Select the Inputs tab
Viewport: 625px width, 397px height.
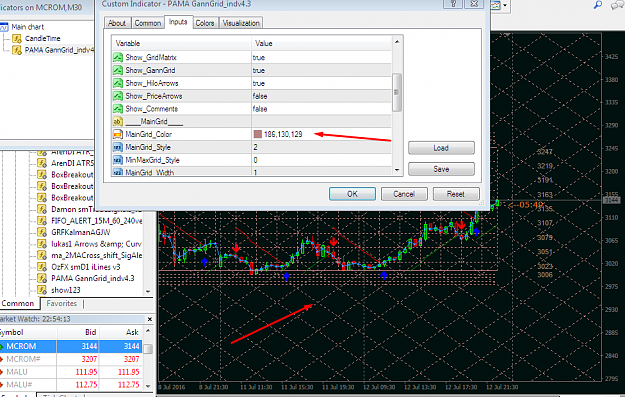pos(178,22)
